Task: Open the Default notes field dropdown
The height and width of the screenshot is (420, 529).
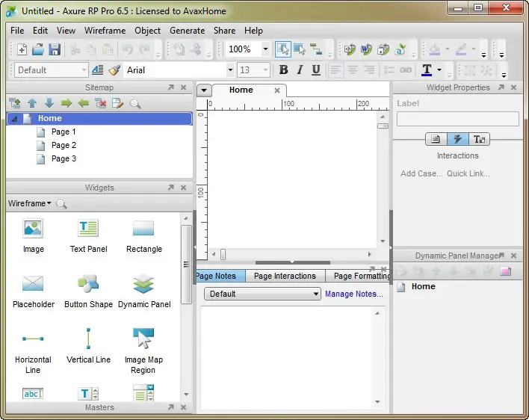Action: coord(262,294)
